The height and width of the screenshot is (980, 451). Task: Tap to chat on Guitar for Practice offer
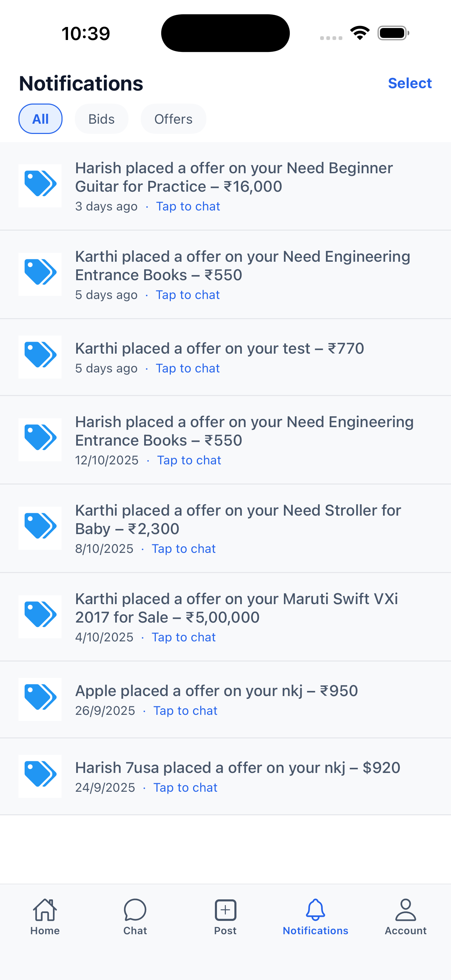(x=188, y=207)
